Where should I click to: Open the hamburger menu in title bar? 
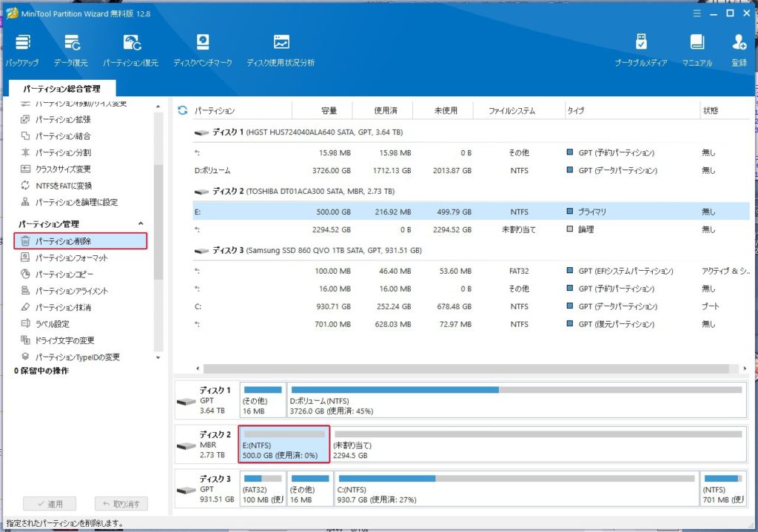coord(696,13)
